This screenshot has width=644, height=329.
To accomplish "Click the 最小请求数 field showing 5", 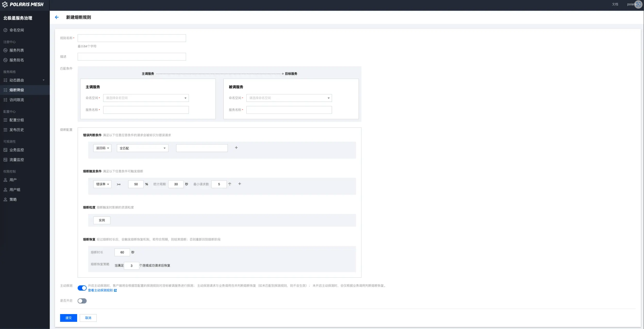I will [x=219, y=184].
